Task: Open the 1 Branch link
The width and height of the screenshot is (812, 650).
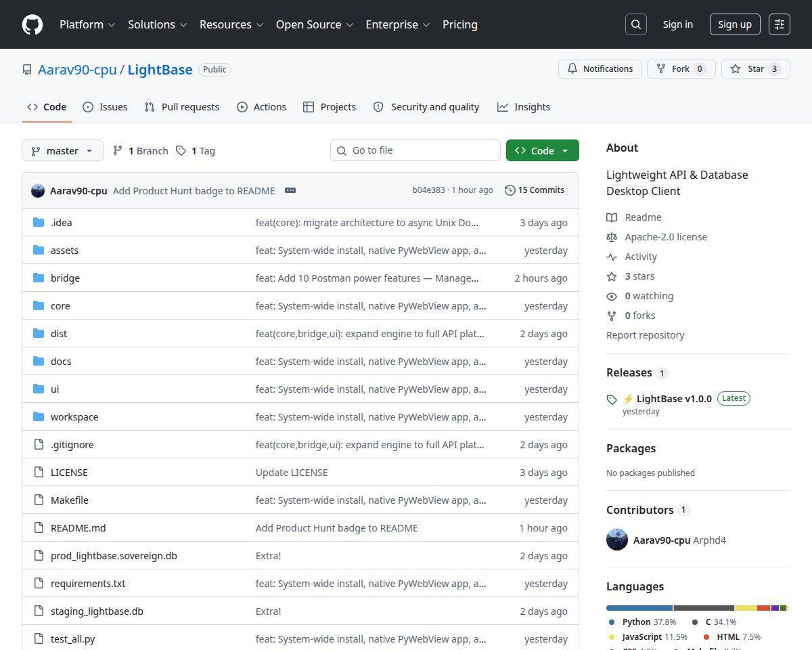Action: click(140, 150)
